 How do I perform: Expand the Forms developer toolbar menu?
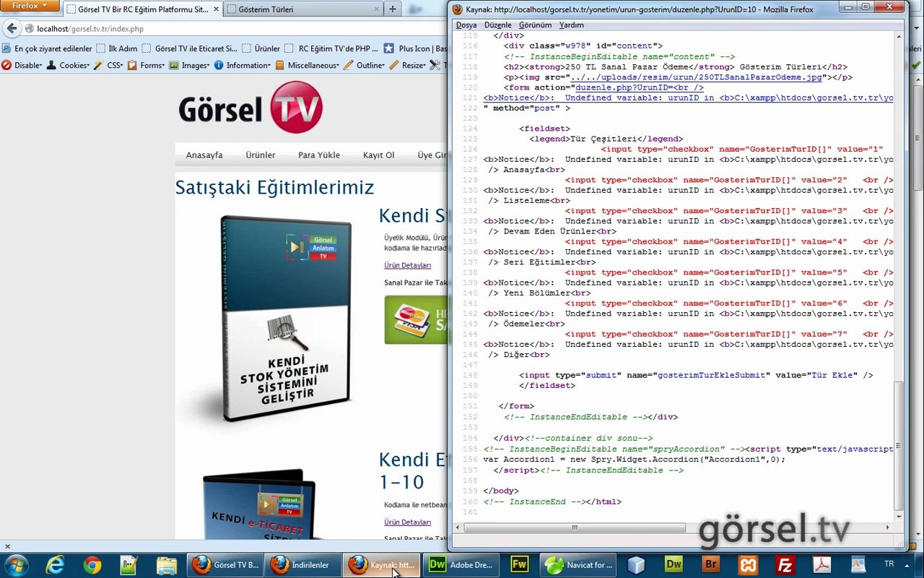tap(147, 65)
